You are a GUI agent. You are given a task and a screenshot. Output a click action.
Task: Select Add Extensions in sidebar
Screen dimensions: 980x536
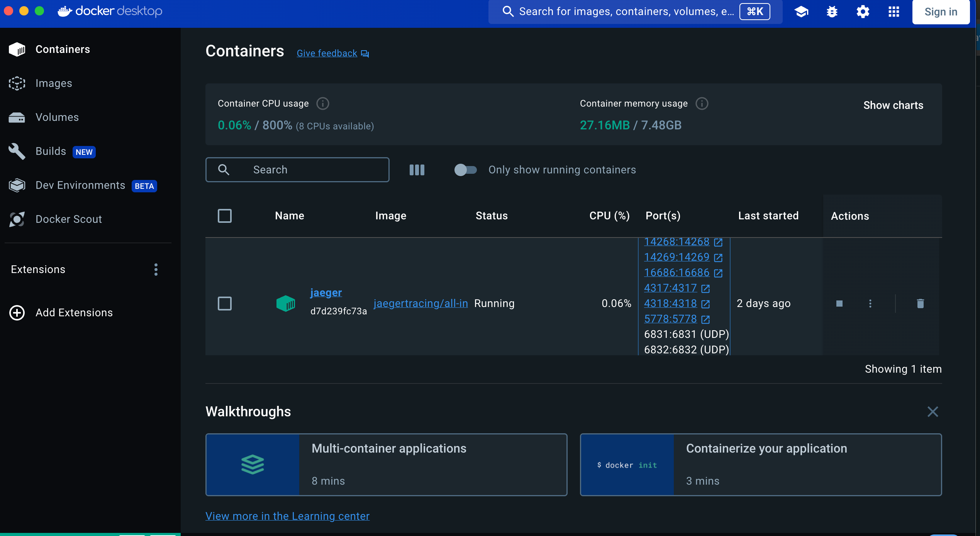tap(74, 313)
